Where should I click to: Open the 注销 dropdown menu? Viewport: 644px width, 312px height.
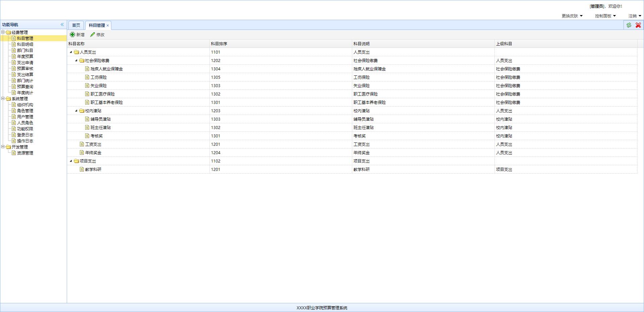tap(635, 16)
